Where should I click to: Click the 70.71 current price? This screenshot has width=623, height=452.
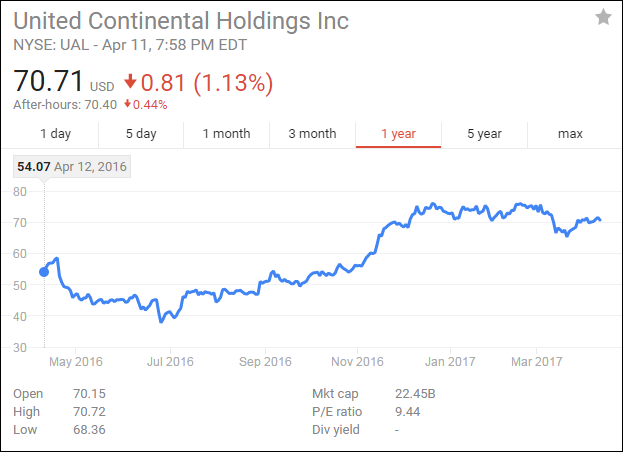click(x=48, y=81)
